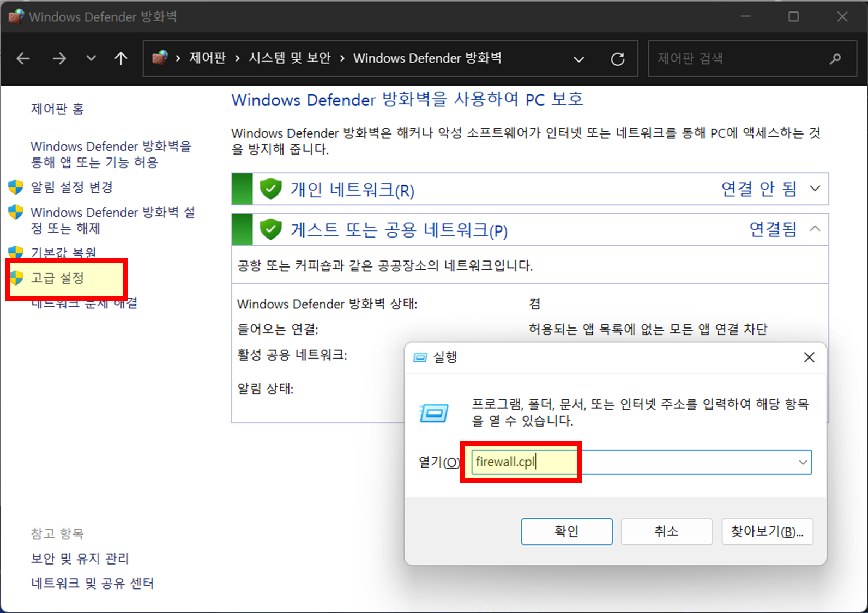Click the search magnifier icon
This screenshot has height=613, width=868.
[835, 58]
